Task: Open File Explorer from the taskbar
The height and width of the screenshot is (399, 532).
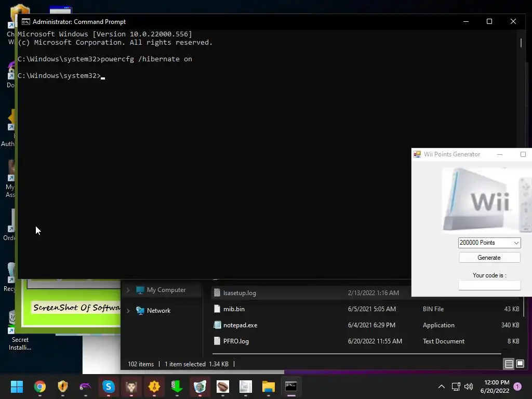Action: coord(269,387)
